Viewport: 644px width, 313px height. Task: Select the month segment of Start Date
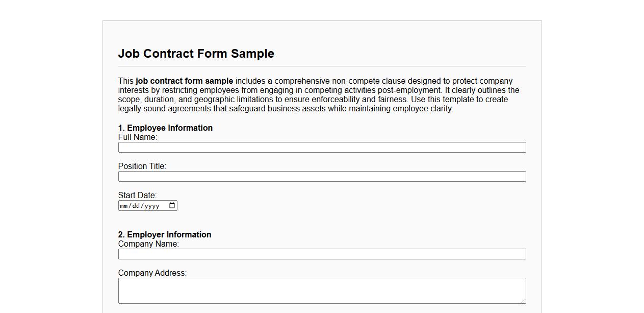[124, 205]
